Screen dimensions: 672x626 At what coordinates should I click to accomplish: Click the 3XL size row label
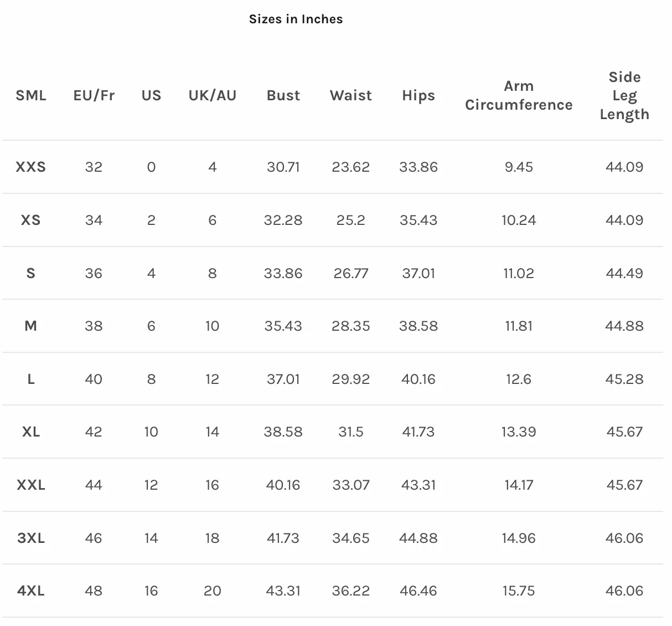tap(31, 538)
